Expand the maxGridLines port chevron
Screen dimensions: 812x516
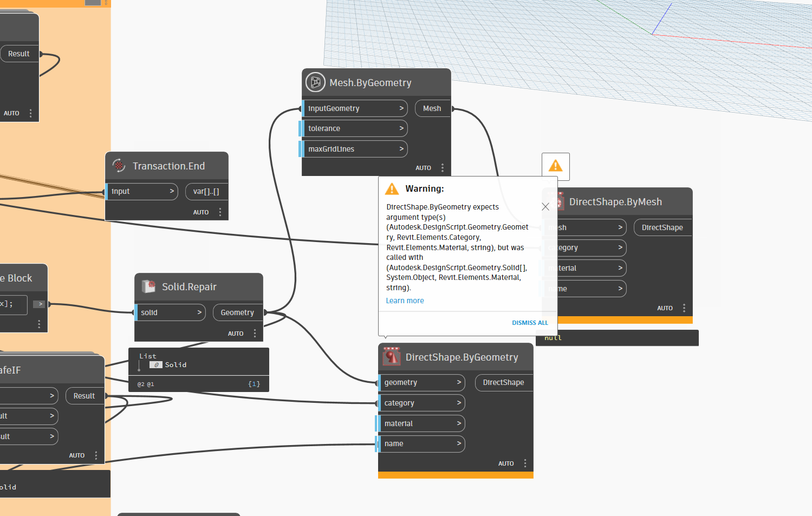[401, 149]
